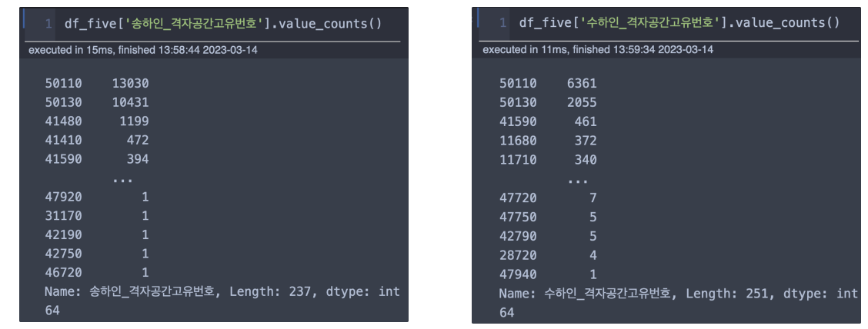Image resolution: width=868 pixels, height=329 pixels.
Task: Select index 47720 in the 수하인 output
Action: 518,198
